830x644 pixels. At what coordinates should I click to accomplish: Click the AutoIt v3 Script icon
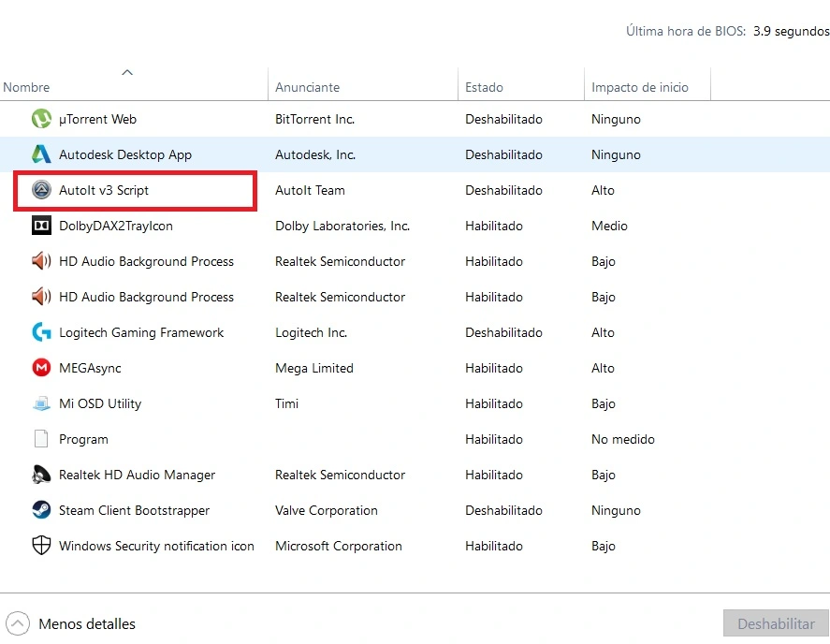tap(41, 190)
